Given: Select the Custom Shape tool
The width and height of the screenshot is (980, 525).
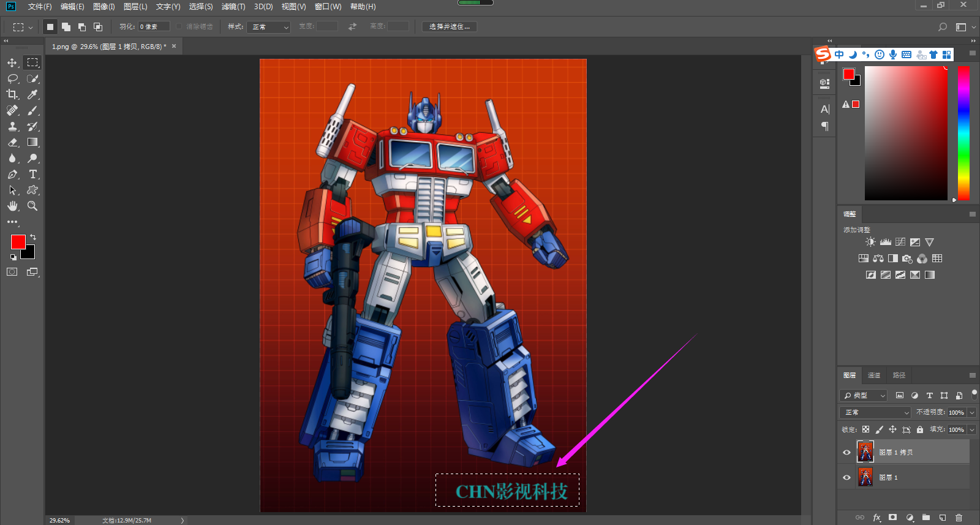Looking at the screenshot, I should [32, 190].
